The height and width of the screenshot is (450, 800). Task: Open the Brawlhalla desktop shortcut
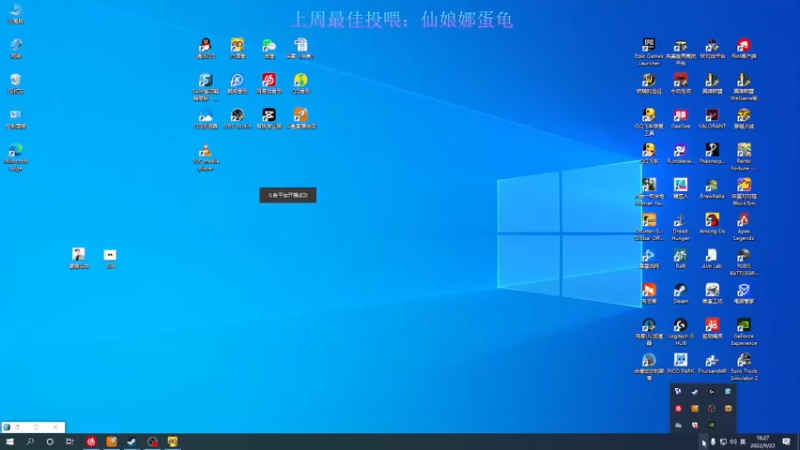click(712, 188)
